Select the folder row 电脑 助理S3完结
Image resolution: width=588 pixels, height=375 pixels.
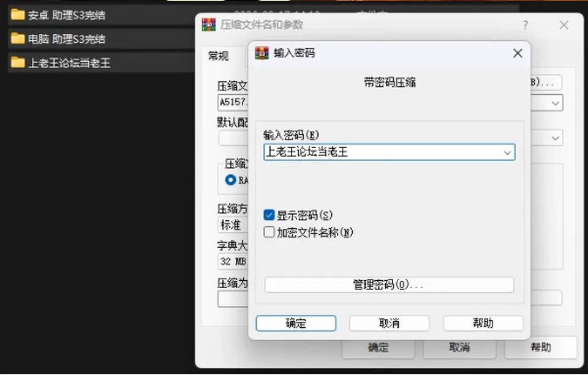pyautogui.click(x=101, y=39)
